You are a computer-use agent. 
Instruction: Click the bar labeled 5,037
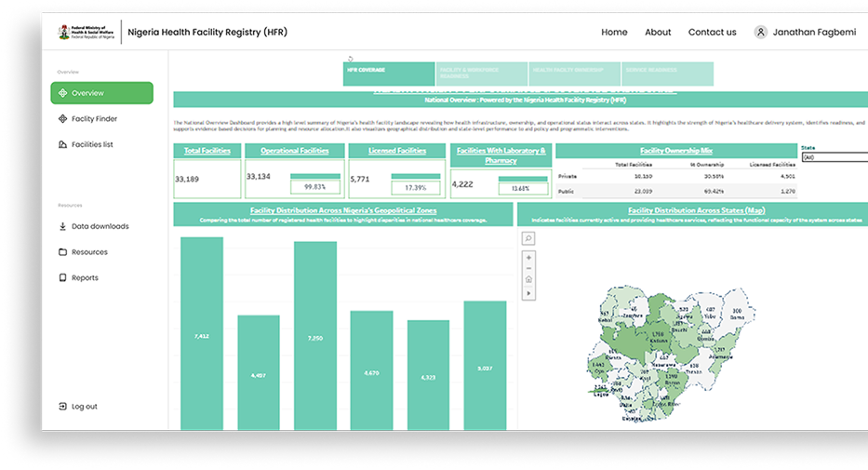485,366
